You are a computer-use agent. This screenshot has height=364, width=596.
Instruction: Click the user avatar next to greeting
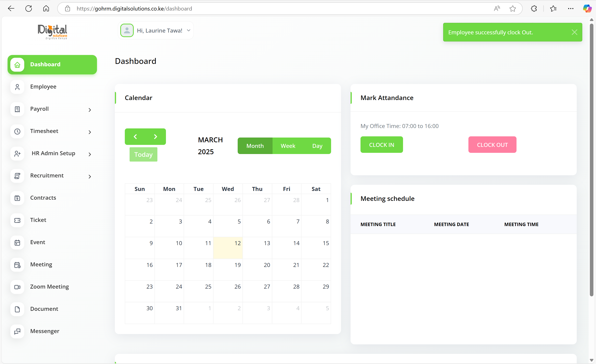(x=127, y=30)
